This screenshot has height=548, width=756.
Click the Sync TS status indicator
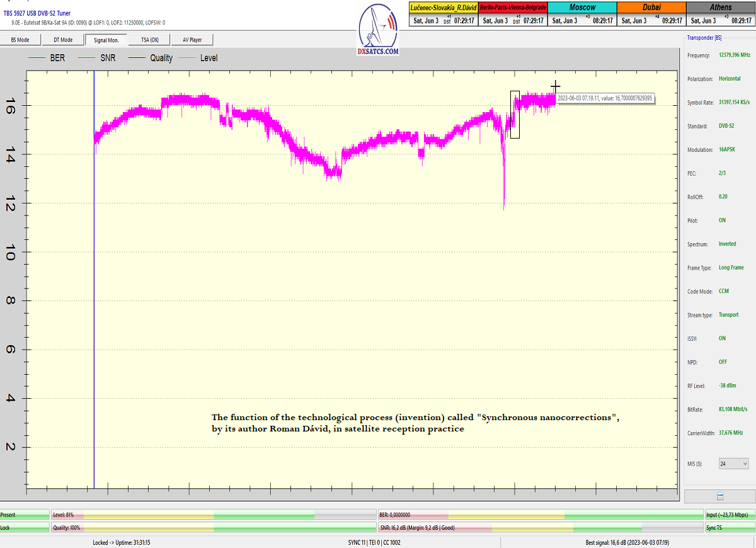point(729,528)
